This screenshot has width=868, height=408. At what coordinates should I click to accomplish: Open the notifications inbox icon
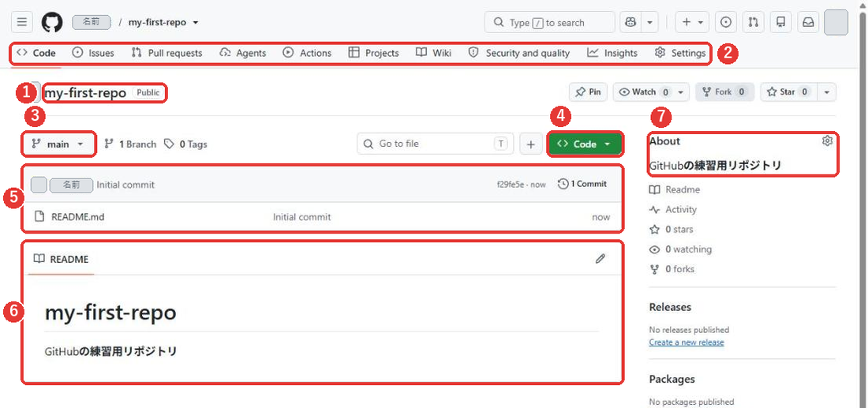(808, 23)
